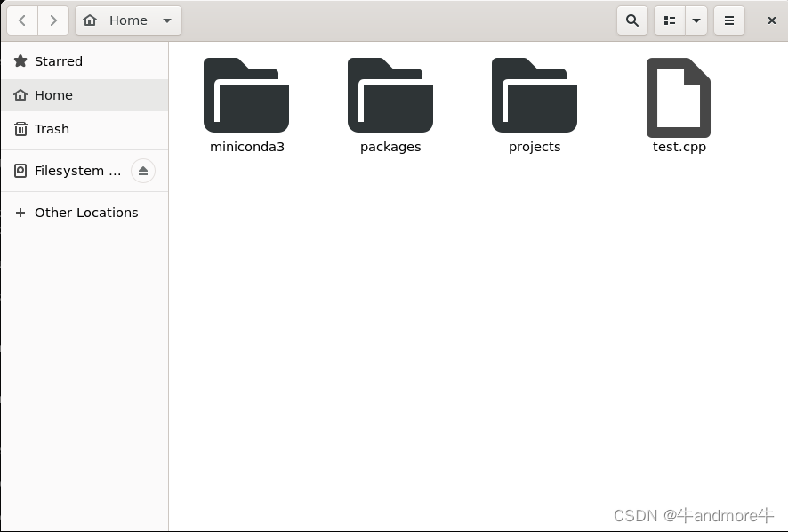Go forward with the right arrow button
788x532 pixels.
(53, 20)
